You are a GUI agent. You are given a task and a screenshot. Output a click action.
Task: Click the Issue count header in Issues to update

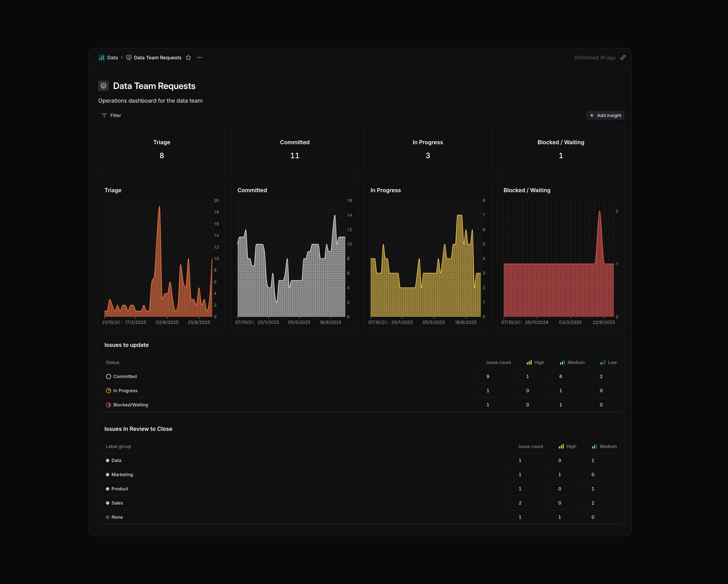(498, 362)
